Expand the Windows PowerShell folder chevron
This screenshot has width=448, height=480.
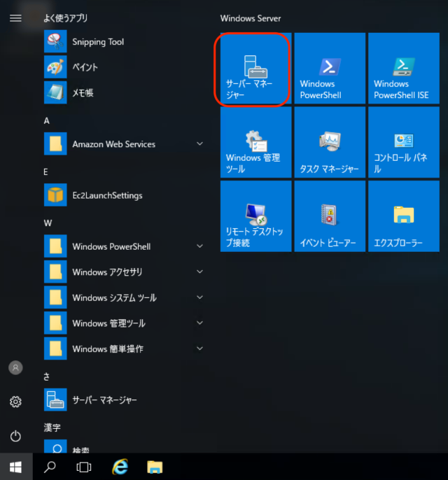[199, 246]
